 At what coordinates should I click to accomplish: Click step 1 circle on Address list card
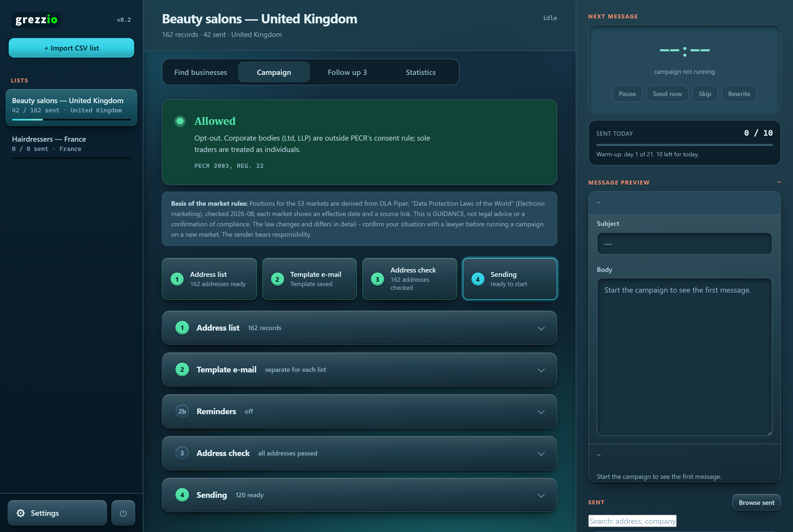[x=177, y=279]
